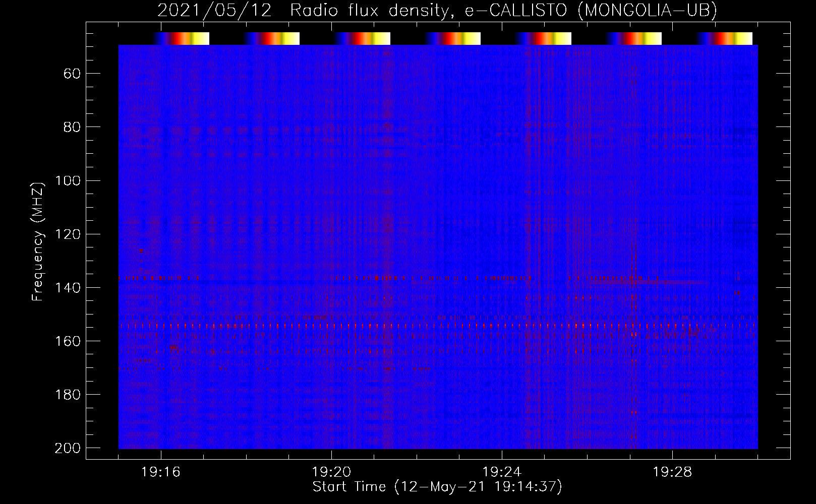Image resolution: width=816 pixels, height=504 pixels.
Task: Click the '200' frequency tick label
Action: 67,448
